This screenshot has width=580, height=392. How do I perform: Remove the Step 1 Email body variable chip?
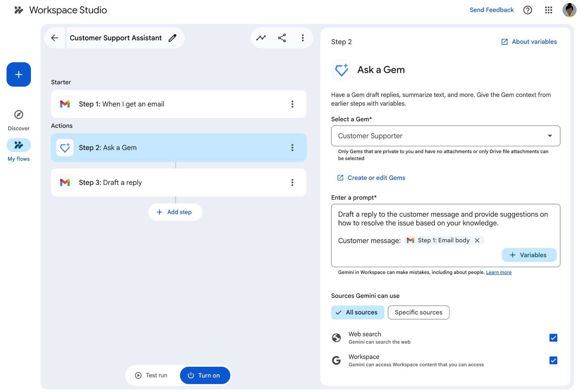pos(477,240)
